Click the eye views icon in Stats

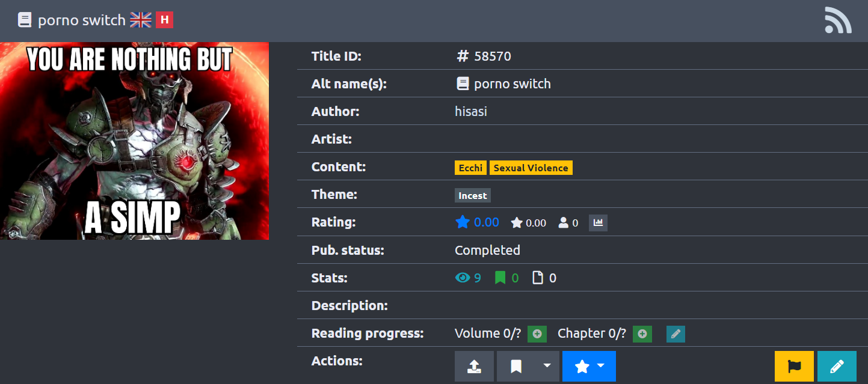pyautogui.click(x=463, y=278)
